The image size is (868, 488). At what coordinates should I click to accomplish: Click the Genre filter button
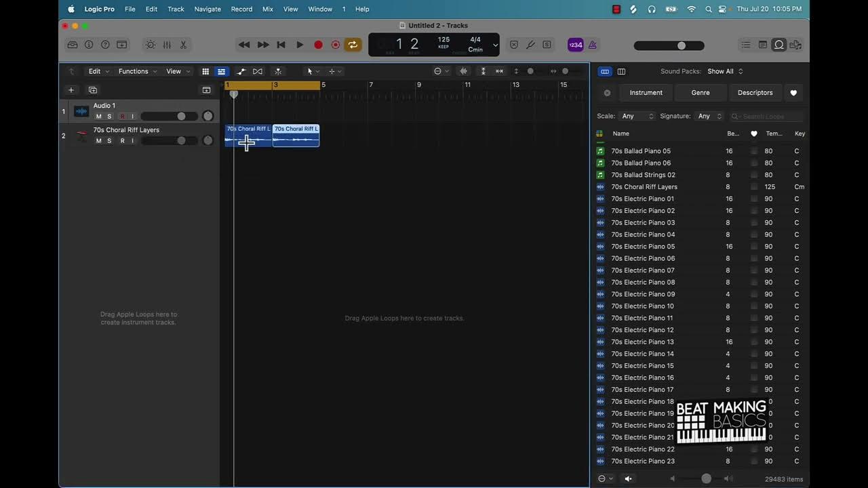[701, 93]
